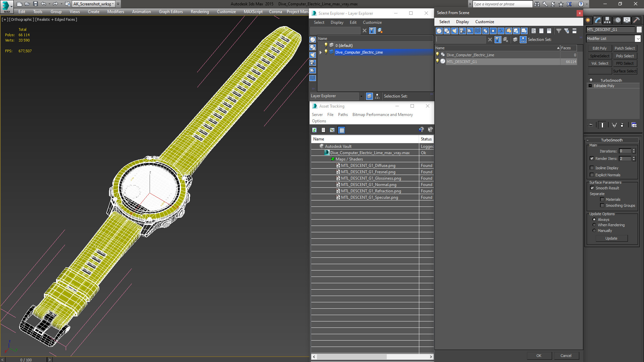The width and height of the screenshot is (644, 362).
Task: Open the Hierarchy command panel tab
Action: (607, 20)
